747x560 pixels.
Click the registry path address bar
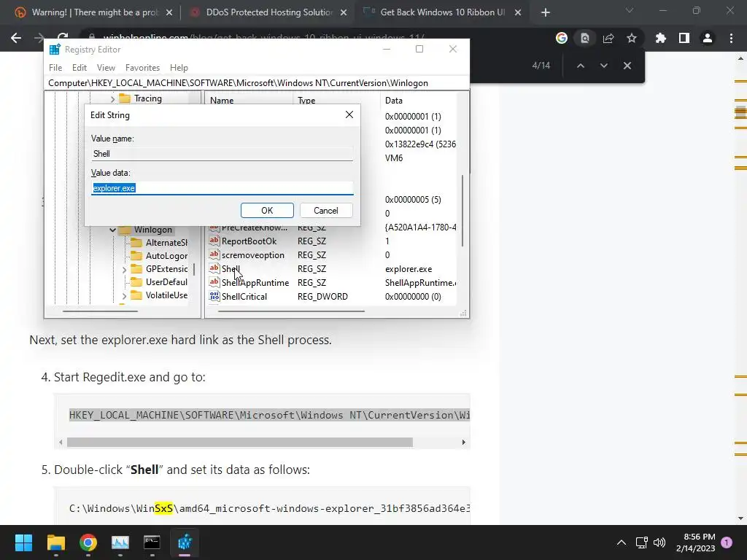pos(257,83)
